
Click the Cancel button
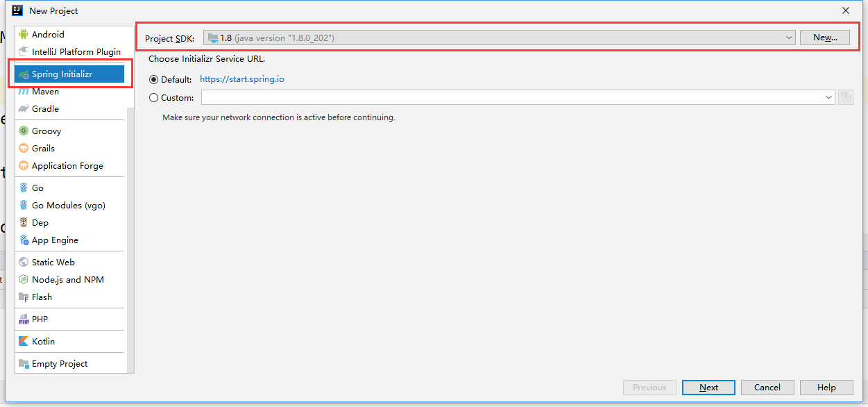point(767,388)
